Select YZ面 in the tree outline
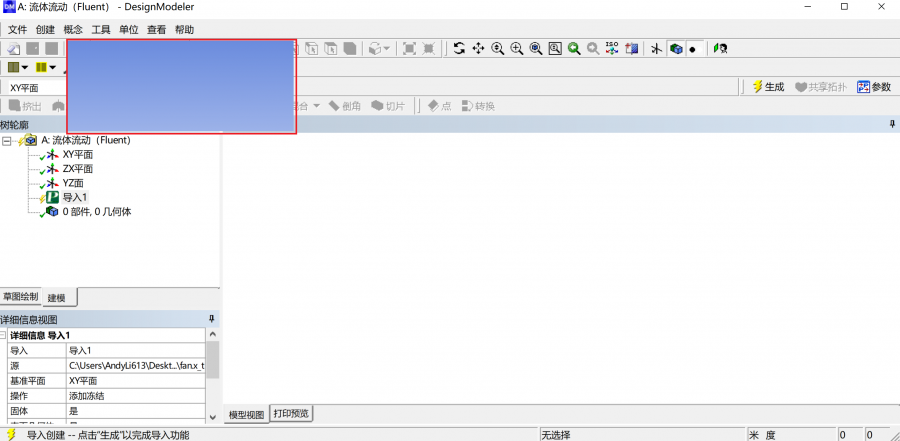Screen dimensions: 900x441 point(73,183)
